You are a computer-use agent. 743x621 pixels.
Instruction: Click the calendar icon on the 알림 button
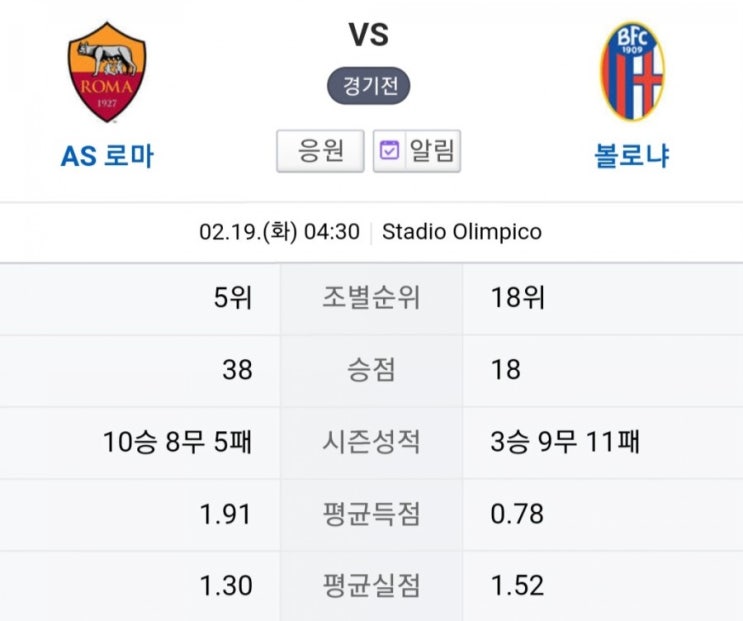point(390,151)
